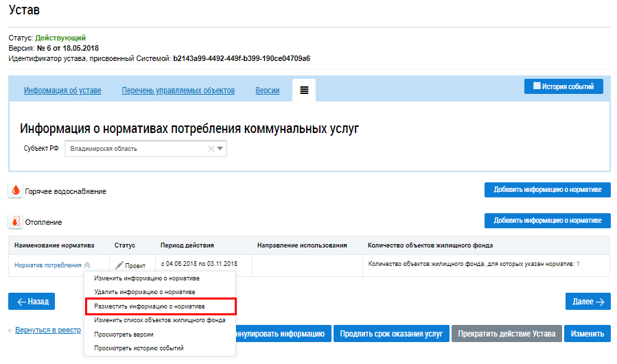Click the version № 6 от 18.05.2018 text

68,49
